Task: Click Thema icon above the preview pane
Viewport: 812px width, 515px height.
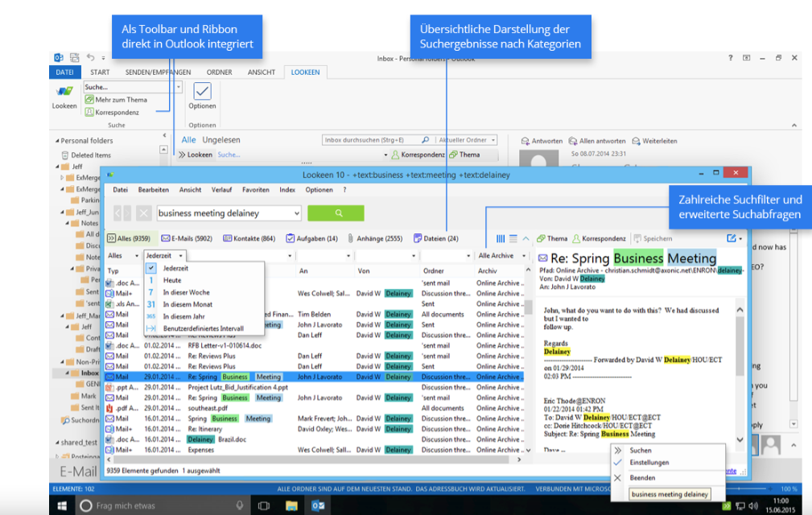Action: 553,239
